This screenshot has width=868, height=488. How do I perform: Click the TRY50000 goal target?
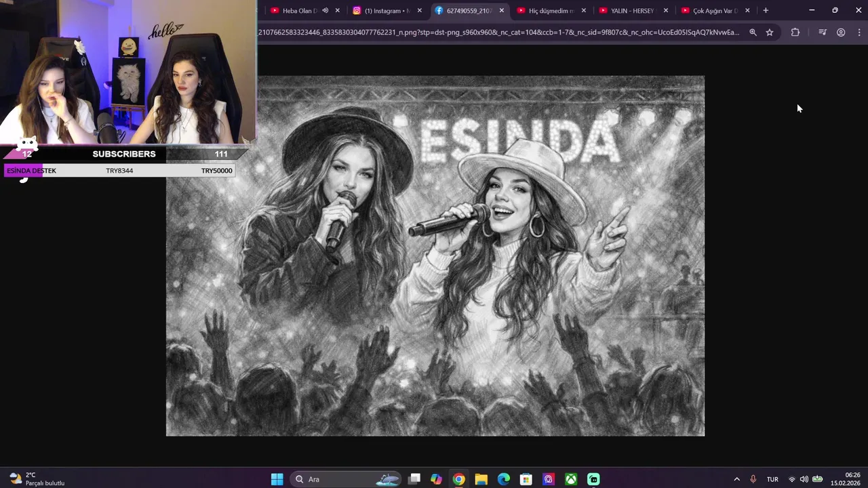pyautogui.click(x=216, y=171)
